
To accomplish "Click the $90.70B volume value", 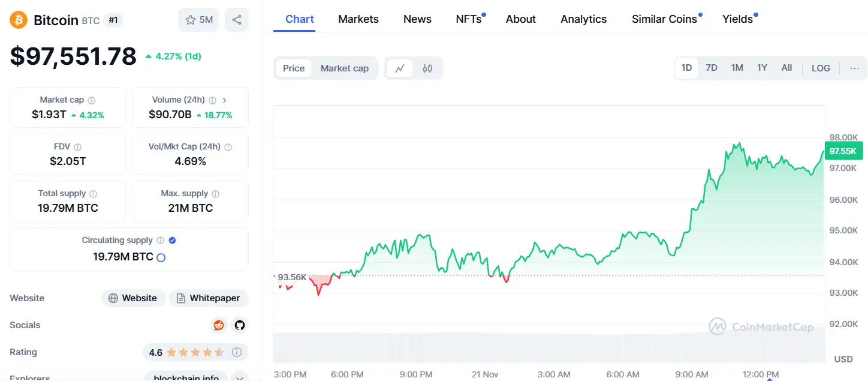I will click(x=170, y=115).
